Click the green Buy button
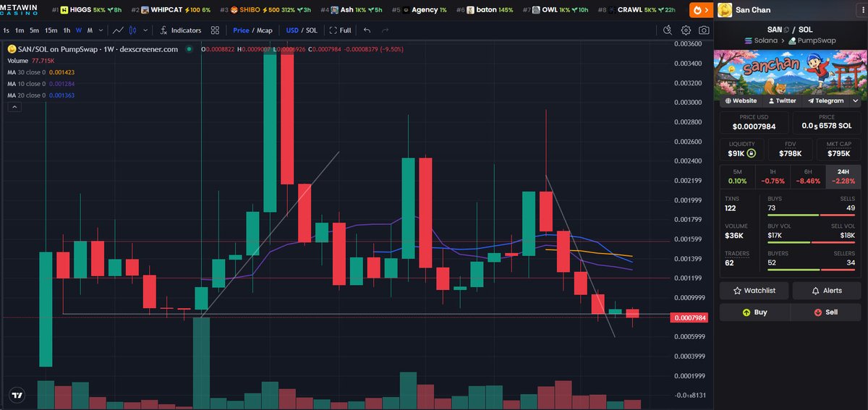Screen dimensions: 868x410 coord(754,312)
